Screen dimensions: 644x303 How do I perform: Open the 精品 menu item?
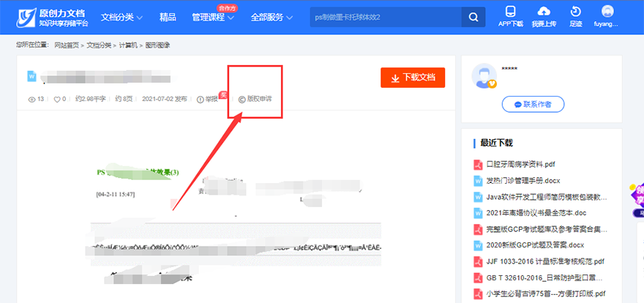pyautogui.click(x=168, y=18)
